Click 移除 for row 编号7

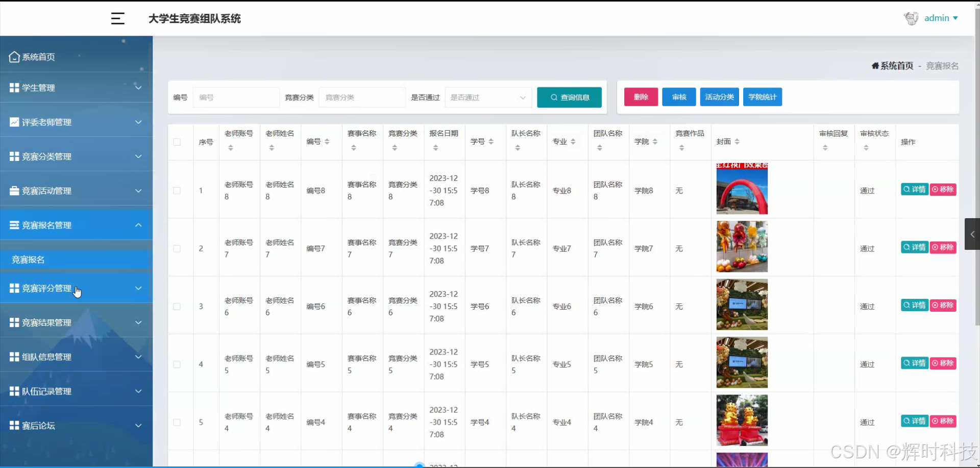click(943, 247)
